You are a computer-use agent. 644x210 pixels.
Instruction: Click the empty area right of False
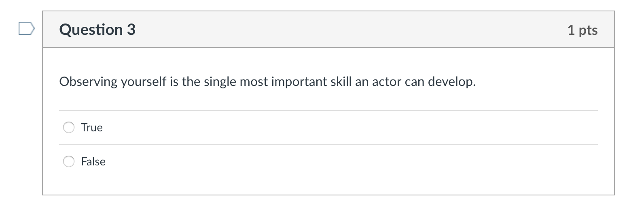click(x=352, y=161)
